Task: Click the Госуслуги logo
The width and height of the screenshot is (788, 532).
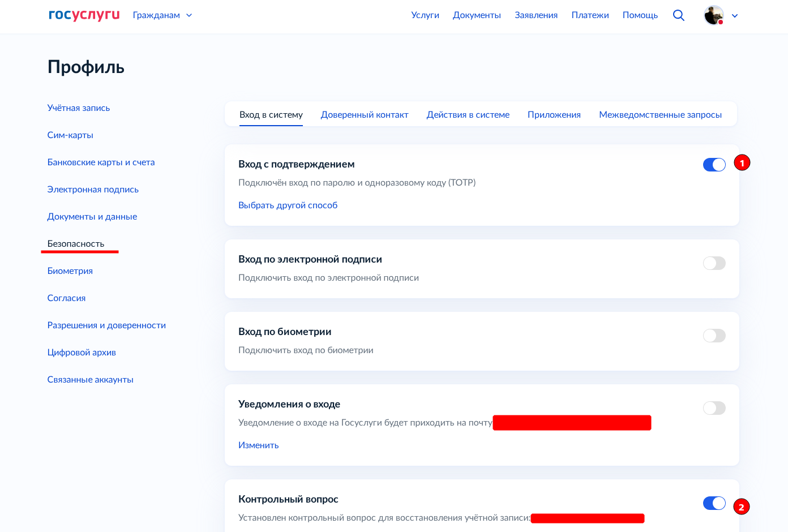Action: (84, 15)
